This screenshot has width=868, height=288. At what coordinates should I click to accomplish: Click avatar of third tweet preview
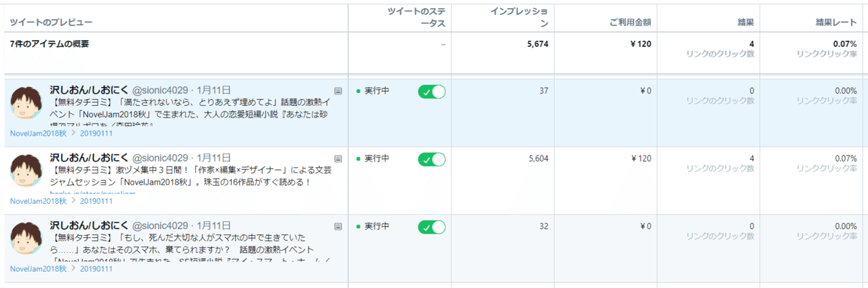coord(26,238)
